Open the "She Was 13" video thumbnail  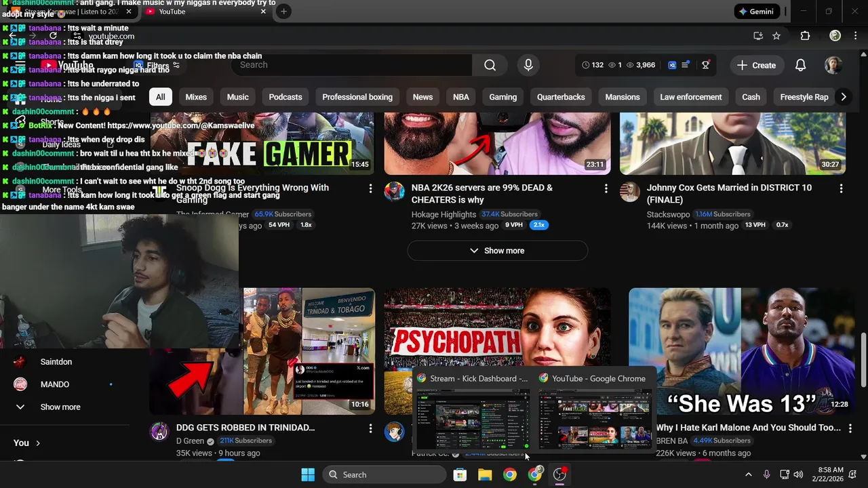point(742,351)
